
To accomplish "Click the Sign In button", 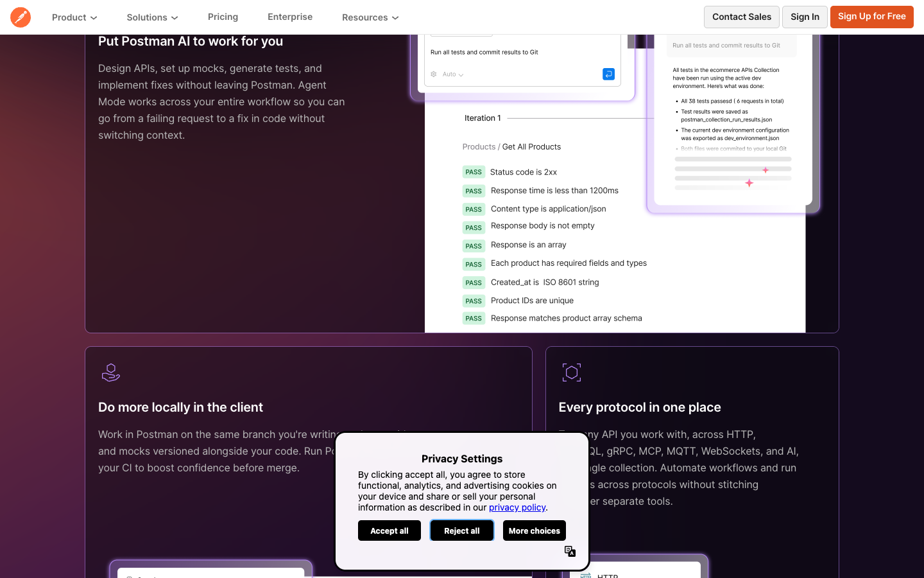I will tap(805, 17).
